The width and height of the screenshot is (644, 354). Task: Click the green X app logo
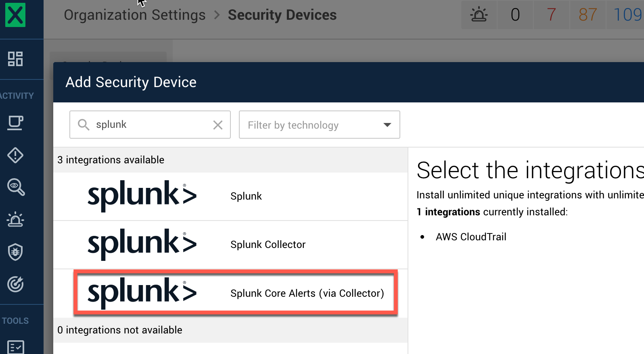(x=15, y=15)
